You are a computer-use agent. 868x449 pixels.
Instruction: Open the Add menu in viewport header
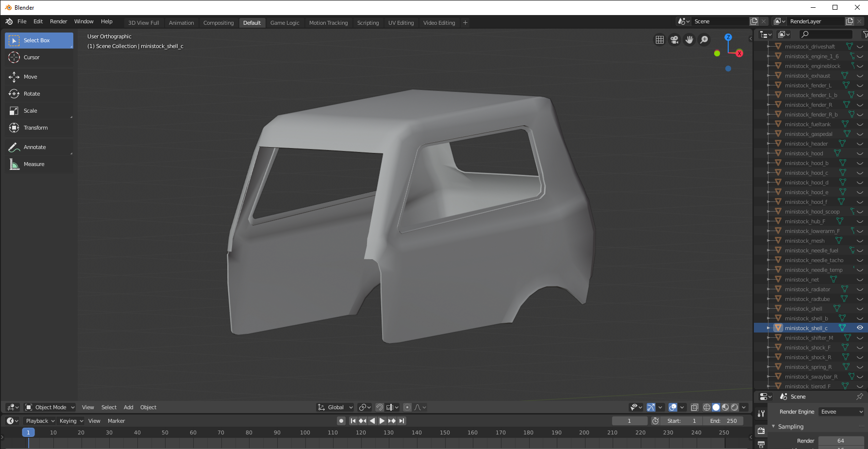tap(128, 407)
